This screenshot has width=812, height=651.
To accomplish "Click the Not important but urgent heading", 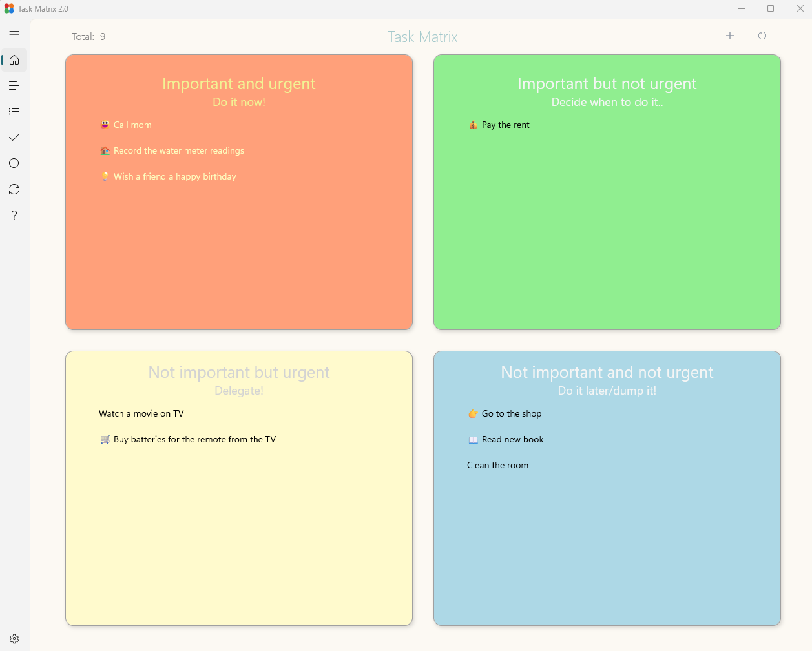I will click(x=239, y=372).
